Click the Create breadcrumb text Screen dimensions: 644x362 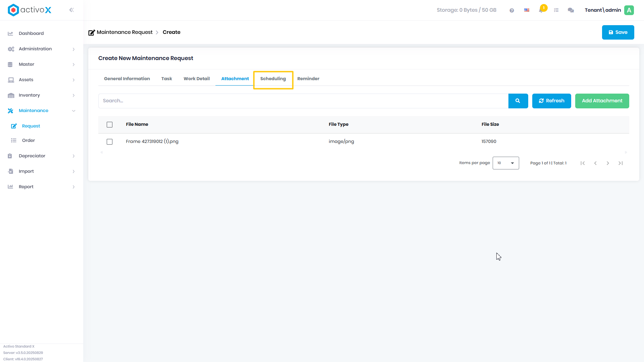(171, 32)
